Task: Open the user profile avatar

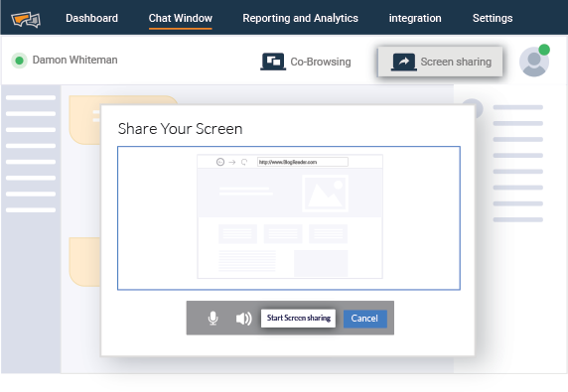Action: pos(534,61)
